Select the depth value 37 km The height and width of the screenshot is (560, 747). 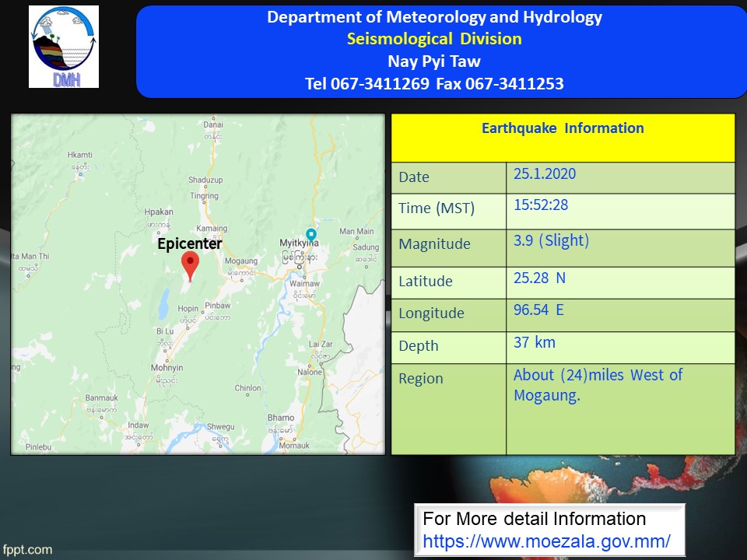[x=535, y=342]
